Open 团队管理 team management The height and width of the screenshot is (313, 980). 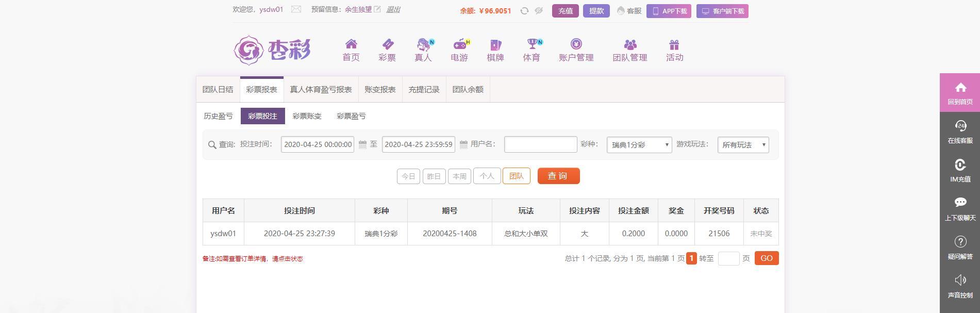[630, 51]
